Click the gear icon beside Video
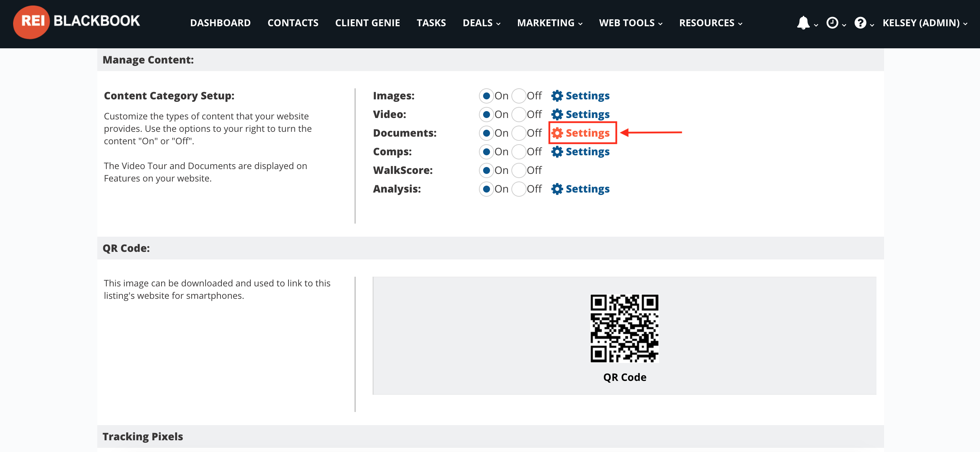The height and width of the screenshot is (452, 980). (557, 115)
